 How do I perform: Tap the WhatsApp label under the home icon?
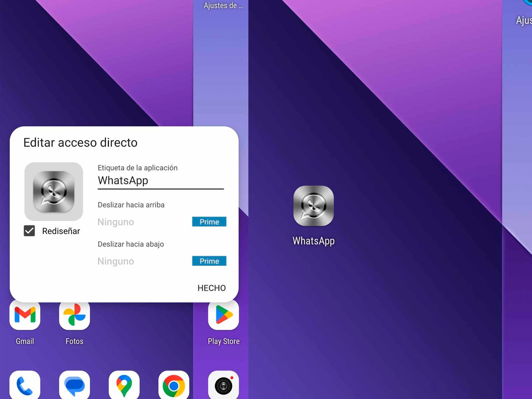313,241
